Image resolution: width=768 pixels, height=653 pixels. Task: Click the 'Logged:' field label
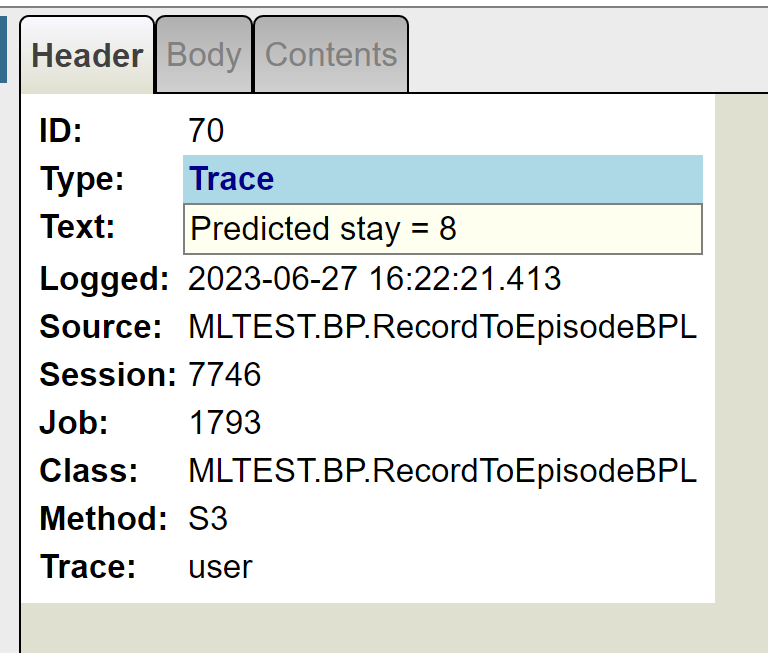pos(104,279)
